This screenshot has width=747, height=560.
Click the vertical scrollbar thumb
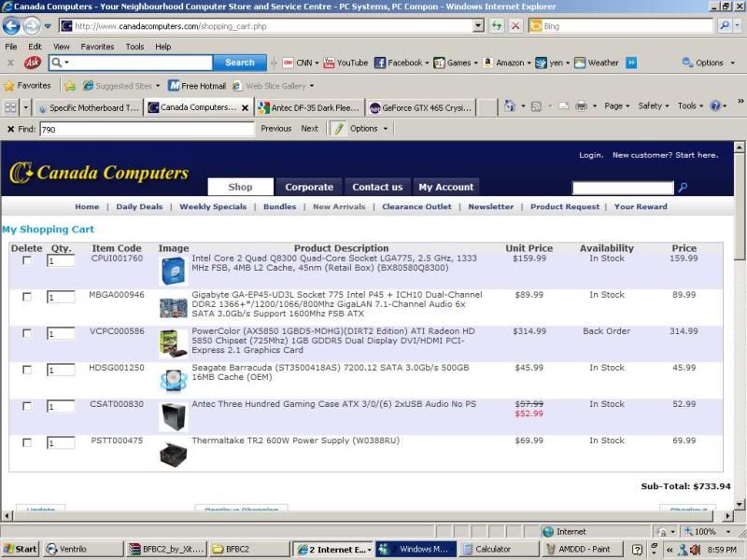pyautogui.click(x=739, y=206)
